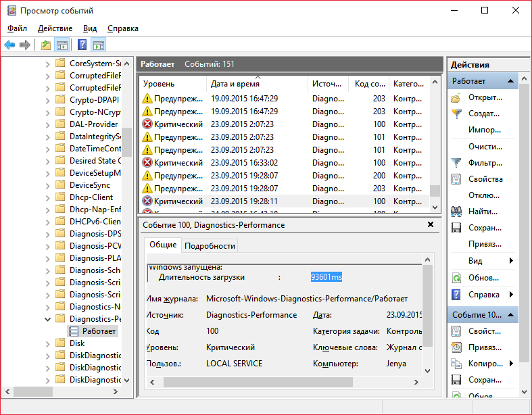Close the Событие 100 details pane
This screenshot has width=532, height=415.
pos(431,224)
